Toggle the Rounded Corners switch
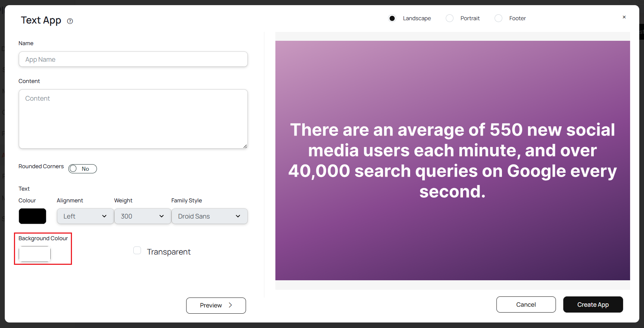Screen dimensions: 644x328 pyautogui.click(x=83, y=169)
